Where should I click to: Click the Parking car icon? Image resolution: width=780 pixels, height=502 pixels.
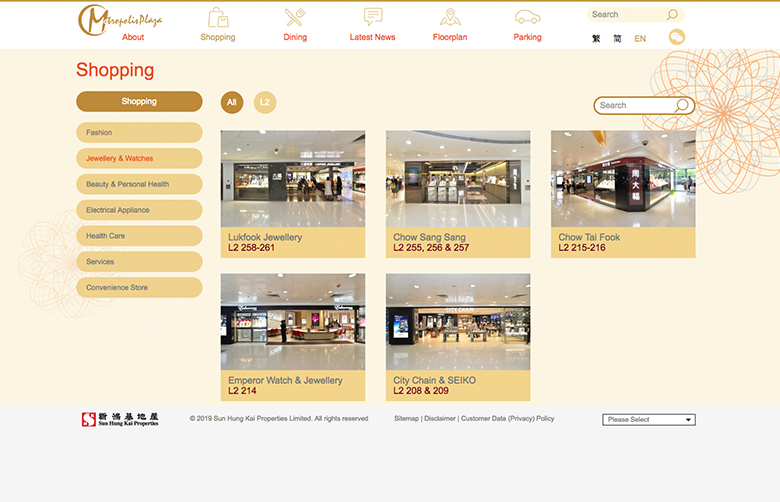(x=527, y=17)
